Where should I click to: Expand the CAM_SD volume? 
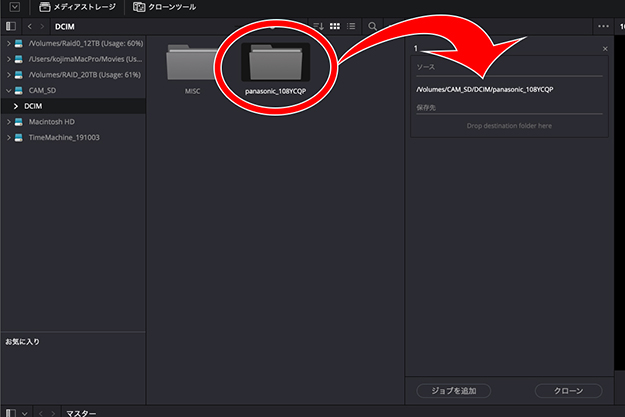pyautogui.click(x=9, y=90)
